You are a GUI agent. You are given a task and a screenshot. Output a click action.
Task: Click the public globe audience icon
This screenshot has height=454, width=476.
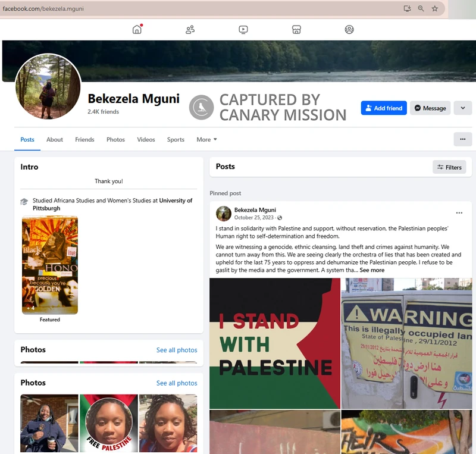(280, 218)
